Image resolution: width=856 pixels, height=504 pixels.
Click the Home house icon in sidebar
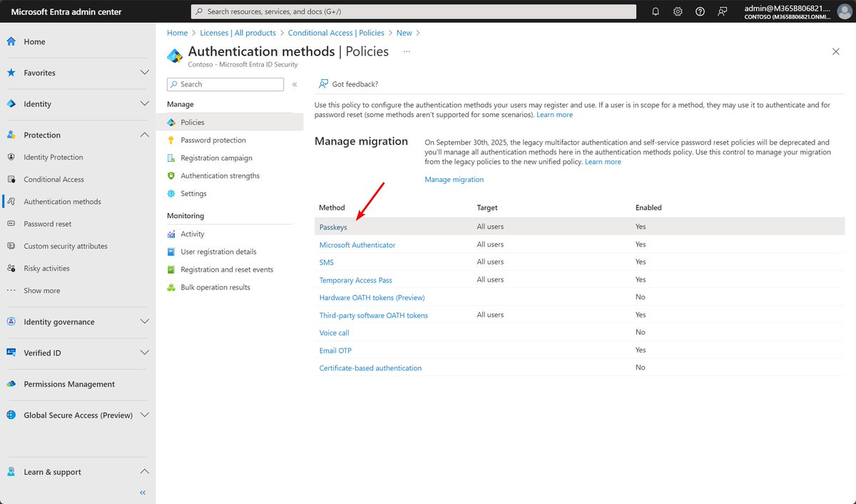pos(11,41)
